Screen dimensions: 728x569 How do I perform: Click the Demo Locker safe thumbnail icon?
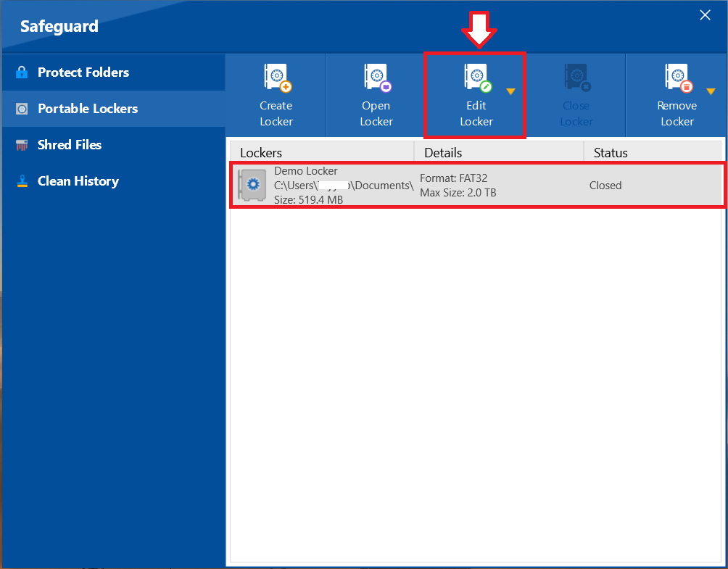click(x=252, y=185)
